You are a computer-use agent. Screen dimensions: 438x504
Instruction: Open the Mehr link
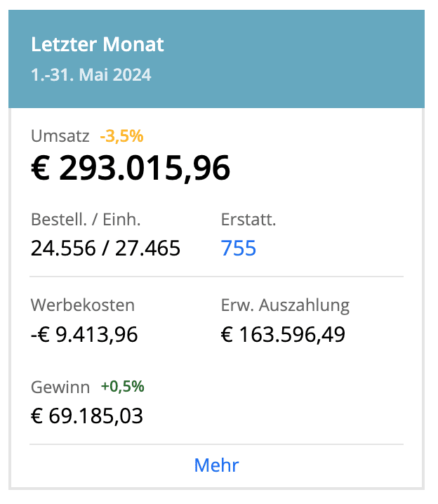point(216,465)
